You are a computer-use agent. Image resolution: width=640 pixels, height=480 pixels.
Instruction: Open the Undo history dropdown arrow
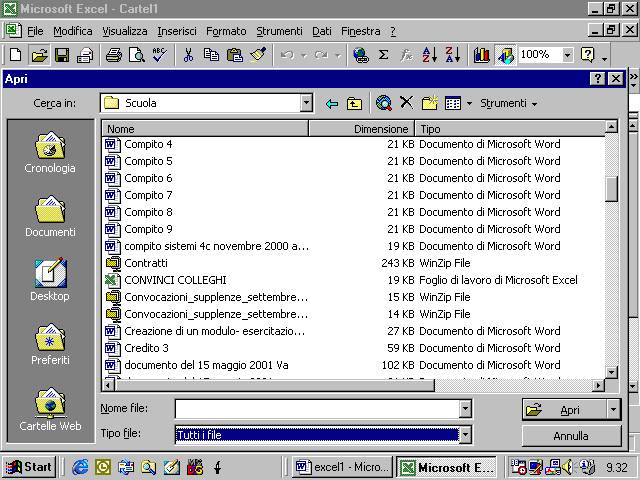(304, 55)
